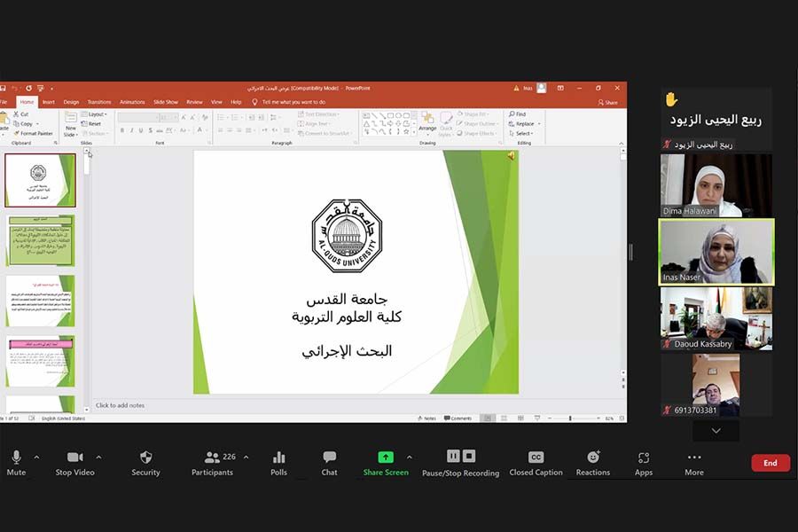Click the Share button in PowerPoint
The height and width of the screenshot is (532, 798).
click(607, 102)
